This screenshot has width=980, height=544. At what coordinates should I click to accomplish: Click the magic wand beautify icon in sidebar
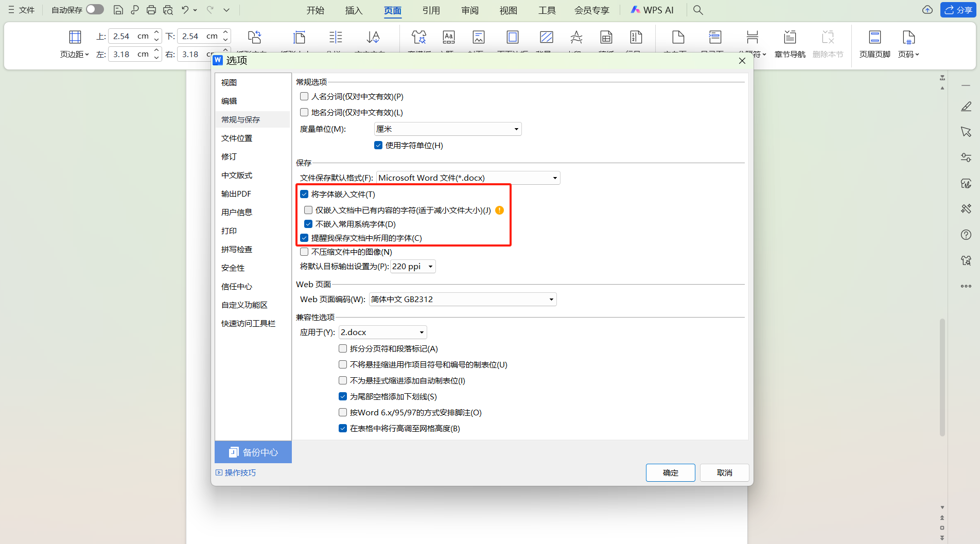point(966,209)
